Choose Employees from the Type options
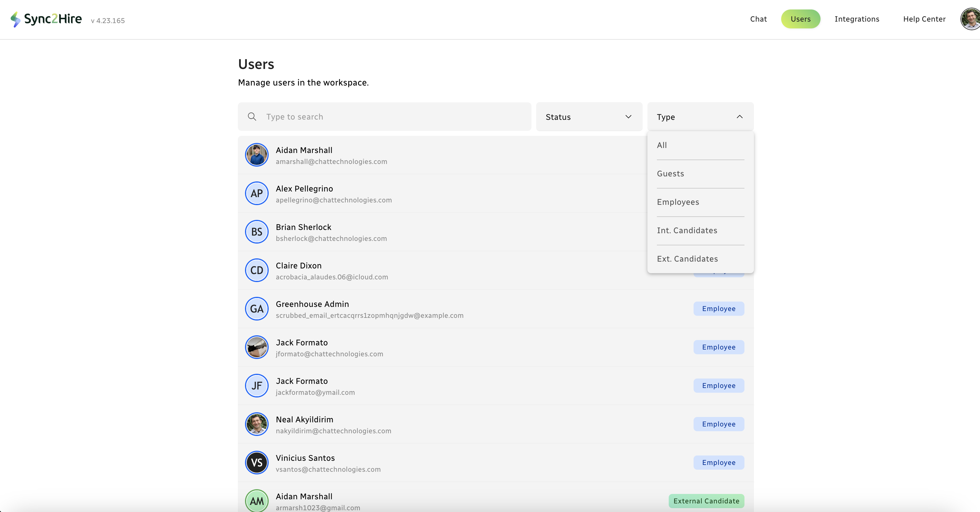Viewport: 980px width, 512px height. pos(678,202)
